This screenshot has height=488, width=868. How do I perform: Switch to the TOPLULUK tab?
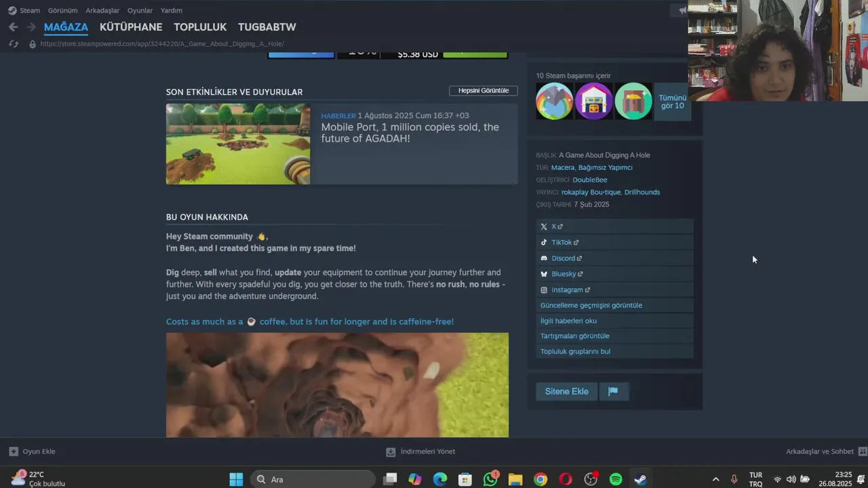pos(200,27)
